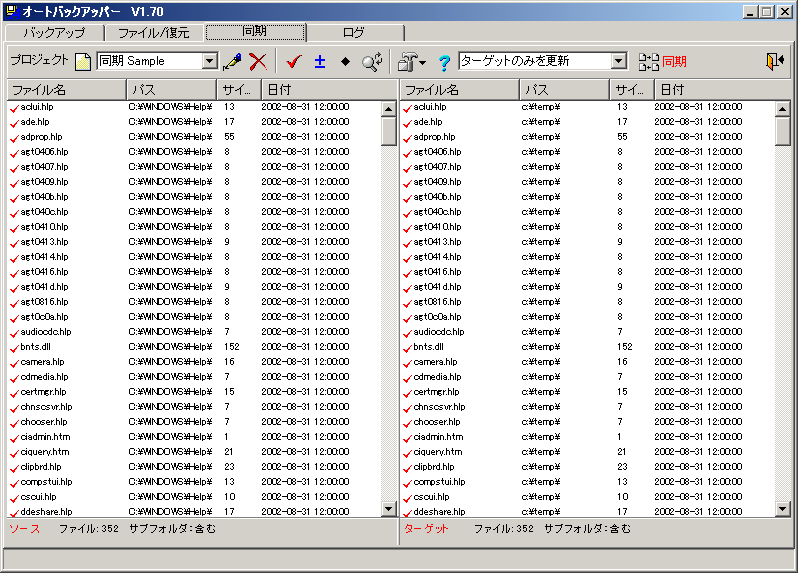Minimize the オートバックアッパー window
798x573 pixels.
pyautogui.click(x=750, y=12)
